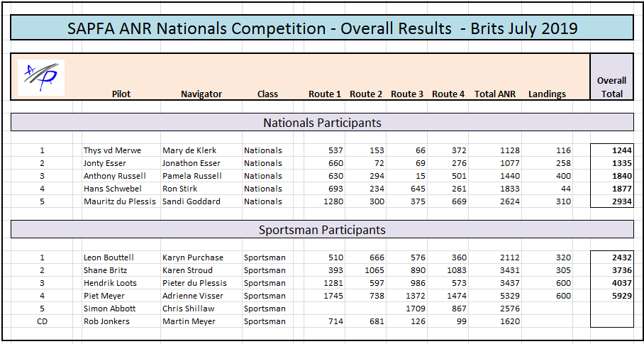Select pilot name Thys vd Merwe

coord(112,150)
